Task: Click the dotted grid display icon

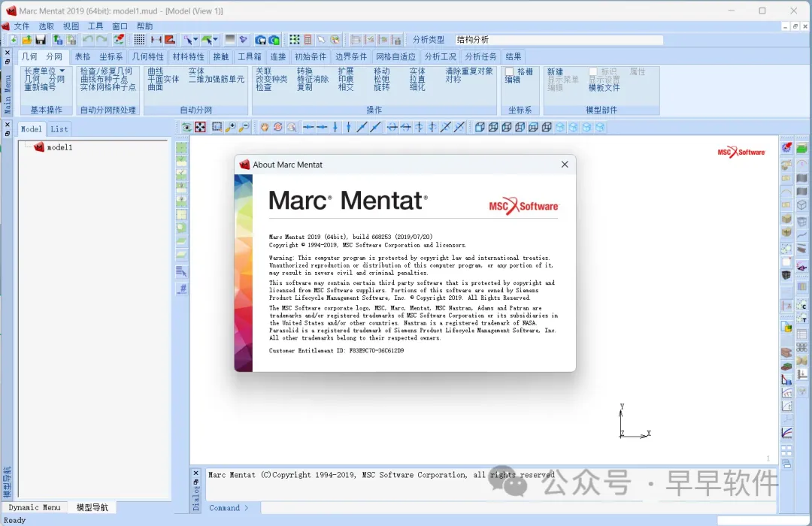Action: (x=139, y=40)
